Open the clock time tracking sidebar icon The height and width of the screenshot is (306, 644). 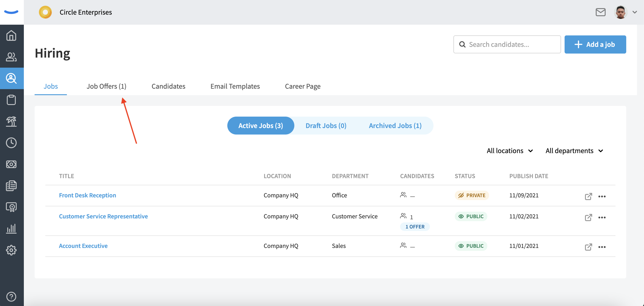[x=11, y=143]
